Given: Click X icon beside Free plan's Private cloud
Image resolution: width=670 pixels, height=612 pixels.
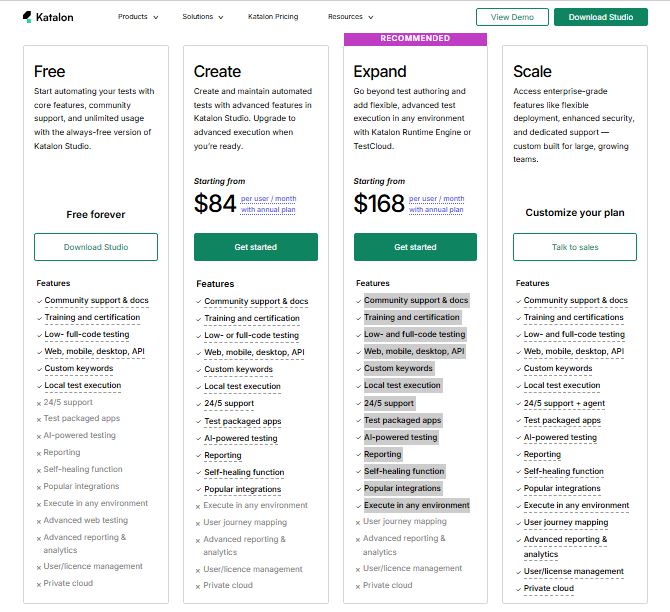Looking at the screenshot, I should (39, 584).
